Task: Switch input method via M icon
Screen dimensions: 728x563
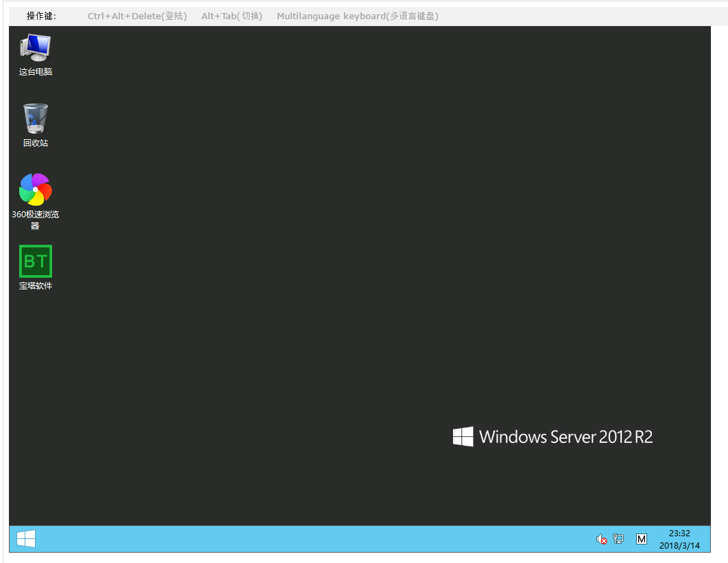Action: coord(641,540)
